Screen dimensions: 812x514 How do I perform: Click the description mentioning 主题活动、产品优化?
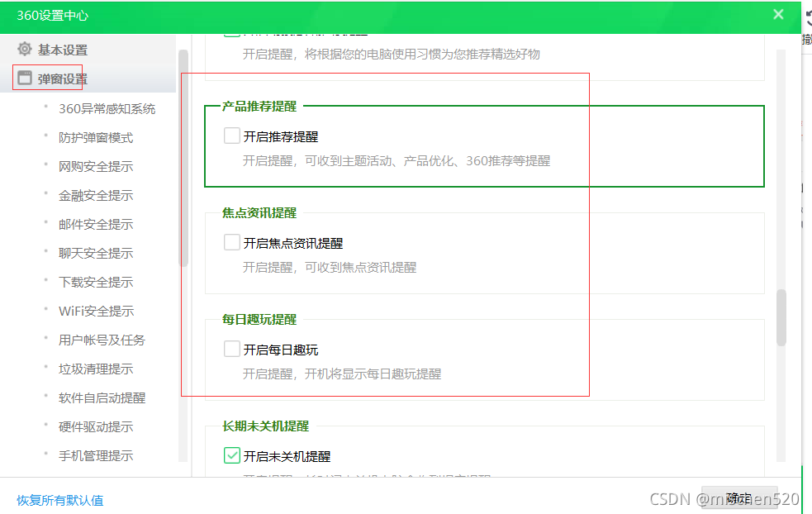(x=397, y=161)
